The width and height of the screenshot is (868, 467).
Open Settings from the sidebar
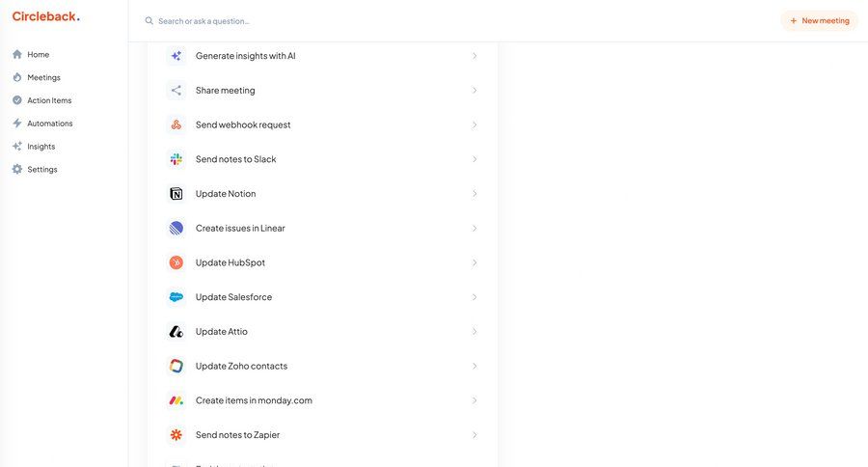coord(41,170)
